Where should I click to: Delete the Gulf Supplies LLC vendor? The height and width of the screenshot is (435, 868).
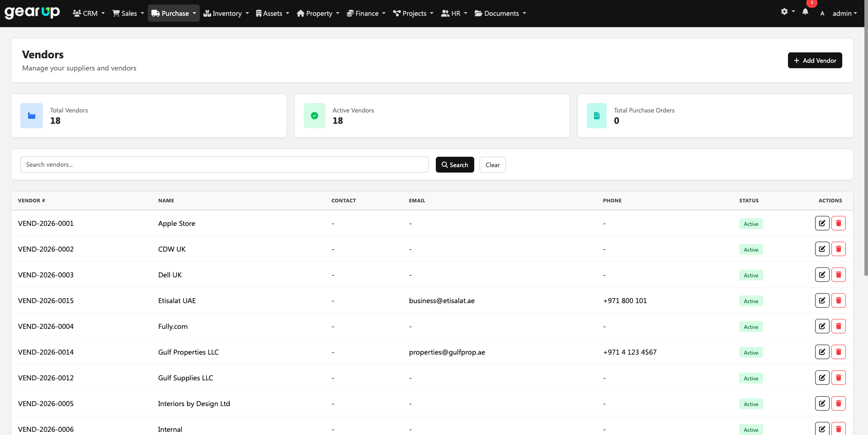[x=838, y=378]
